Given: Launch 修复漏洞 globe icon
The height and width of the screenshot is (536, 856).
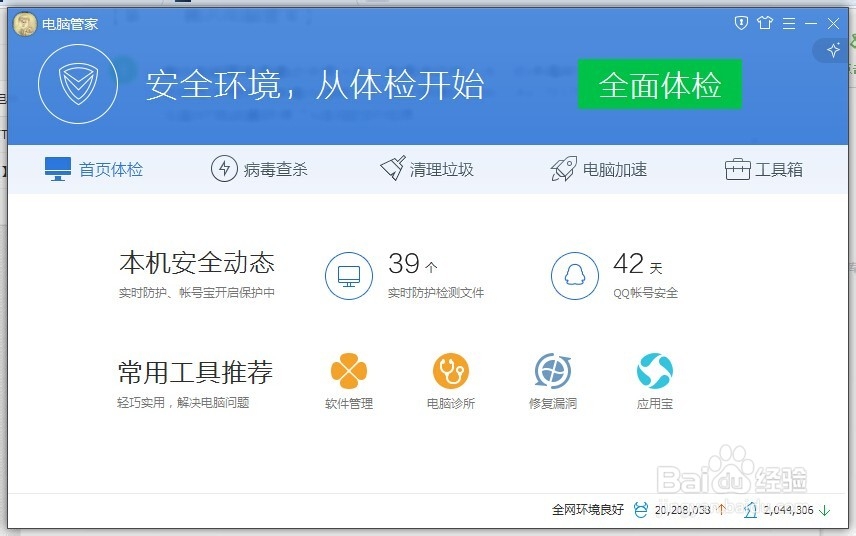Looking at the screenshot, I should tap(552, 371).
